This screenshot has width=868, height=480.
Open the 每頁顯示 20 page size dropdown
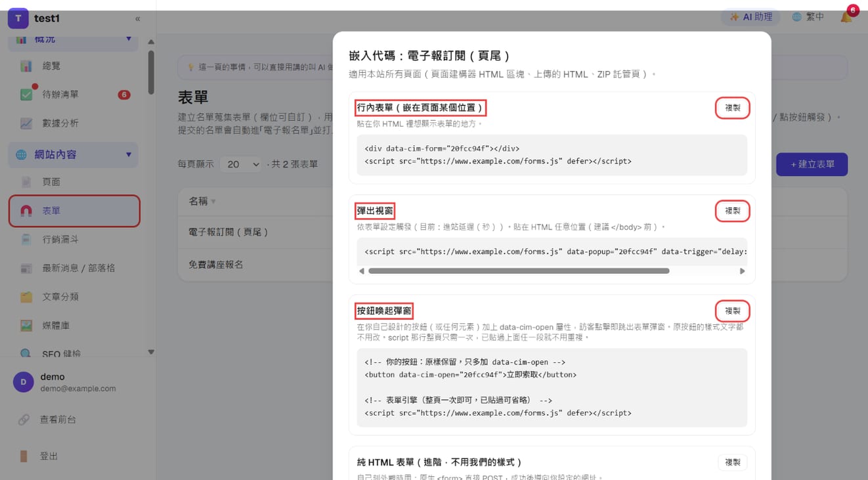[x=241, y=164]
